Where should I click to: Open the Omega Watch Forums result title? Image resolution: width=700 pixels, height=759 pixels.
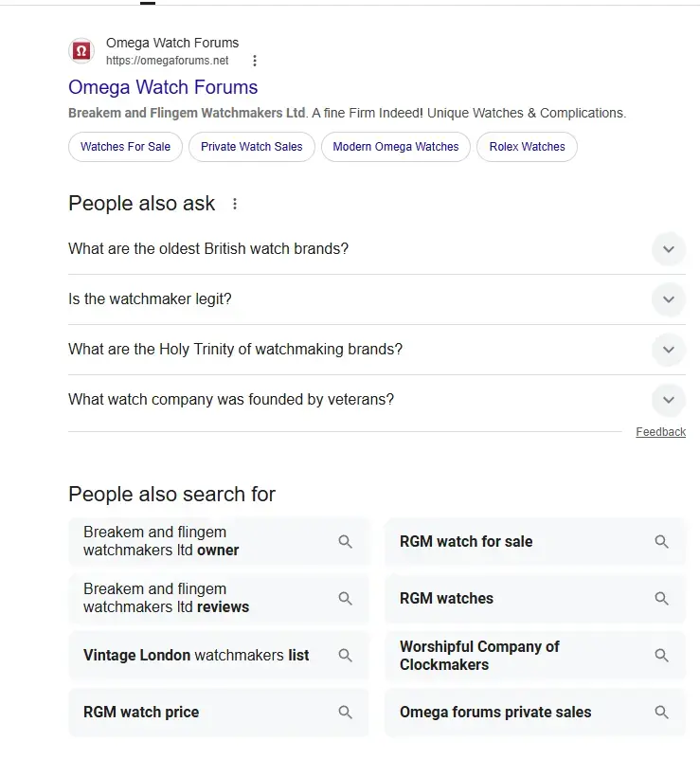click(x=163, y=87)
